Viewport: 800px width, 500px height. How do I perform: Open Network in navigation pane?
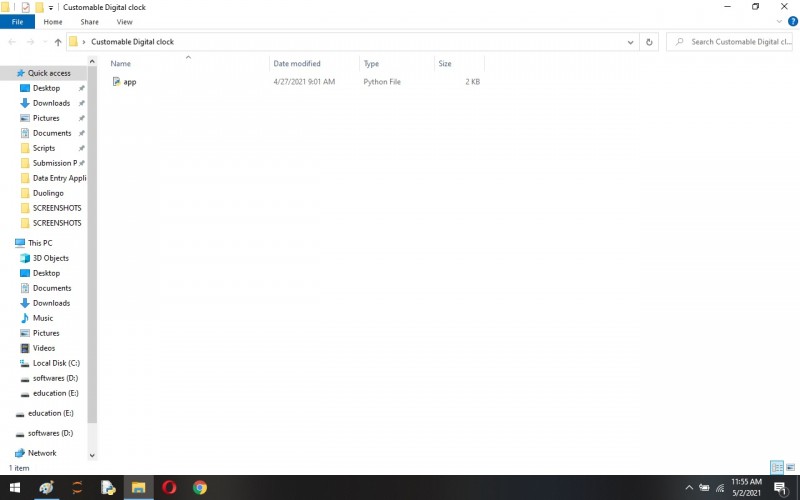(x=42, y=453)
